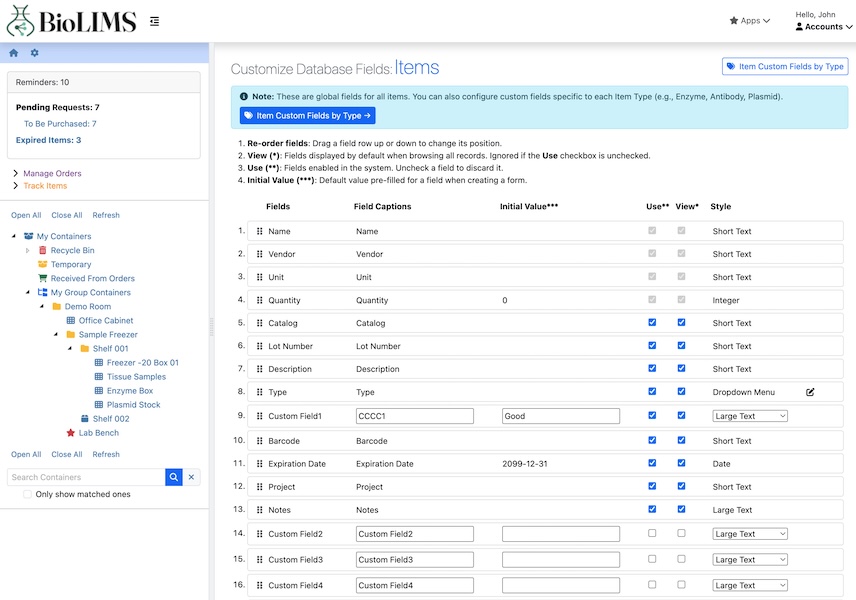Grab the drag handle for Catalog row
856x600 pixels.
259,323
